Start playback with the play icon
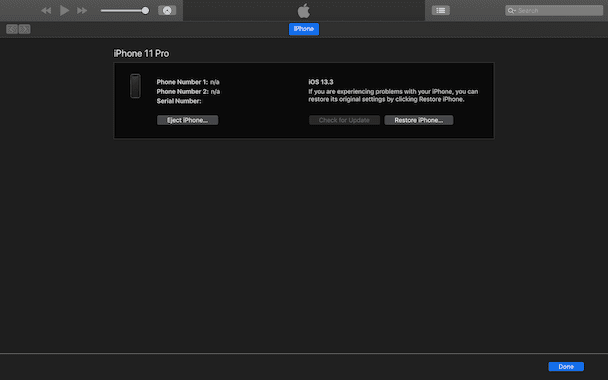This screenshot has height=380, width=608. (x=64, y=10)
